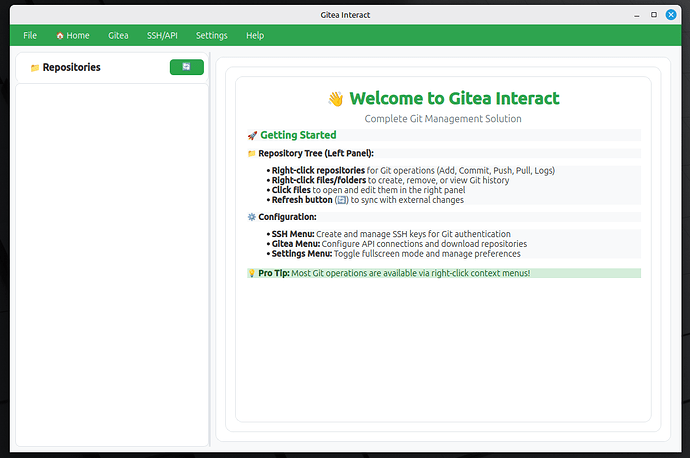
Task: Click the folder icon beside Repositories
Action: coord(35,68)
